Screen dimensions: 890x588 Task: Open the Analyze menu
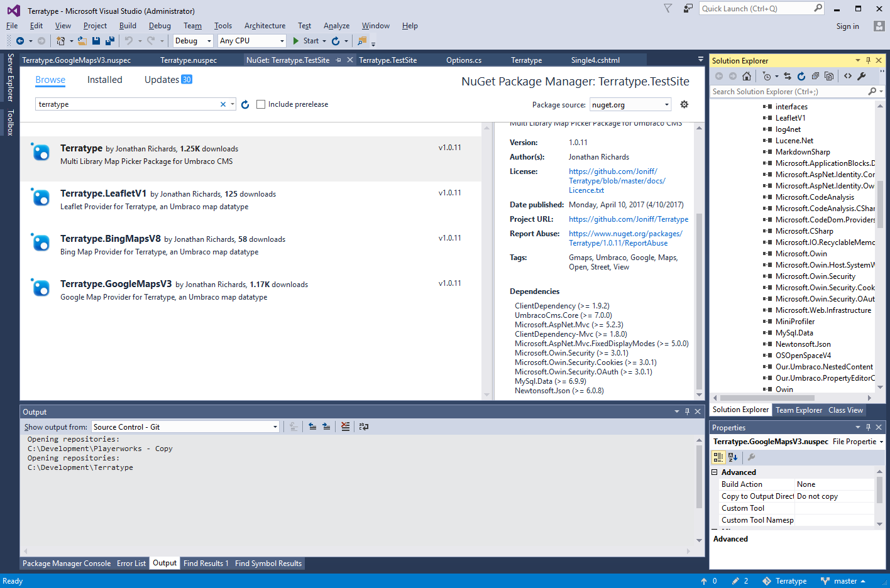(336, 26)
